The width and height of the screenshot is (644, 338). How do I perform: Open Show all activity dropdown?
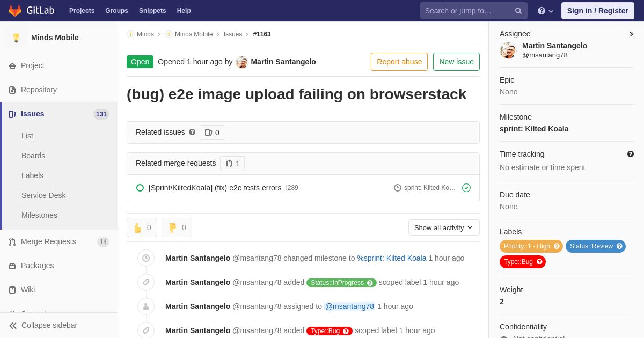(444, 227)
